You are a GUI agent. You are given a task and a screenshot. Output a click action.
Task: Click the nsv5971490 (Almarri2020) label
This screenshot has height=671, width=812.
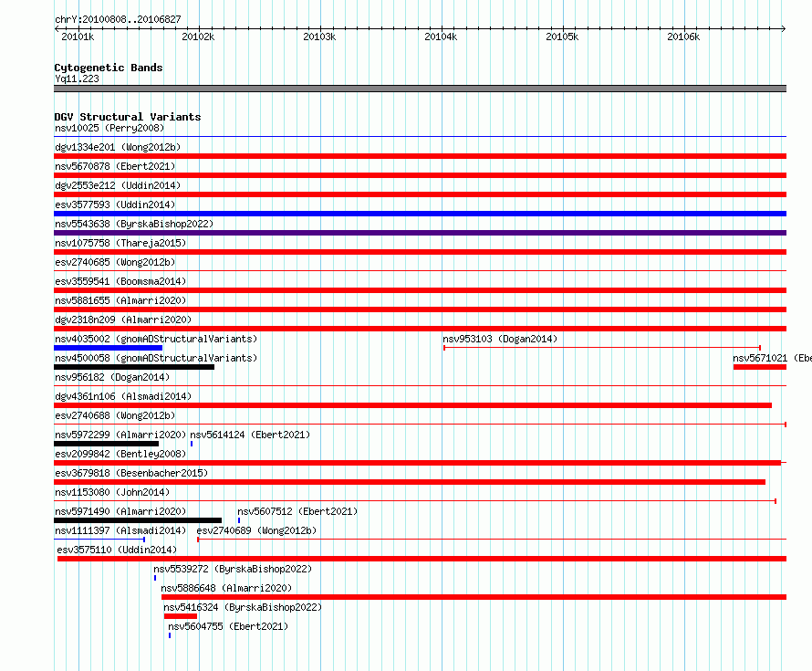(120, 511)
